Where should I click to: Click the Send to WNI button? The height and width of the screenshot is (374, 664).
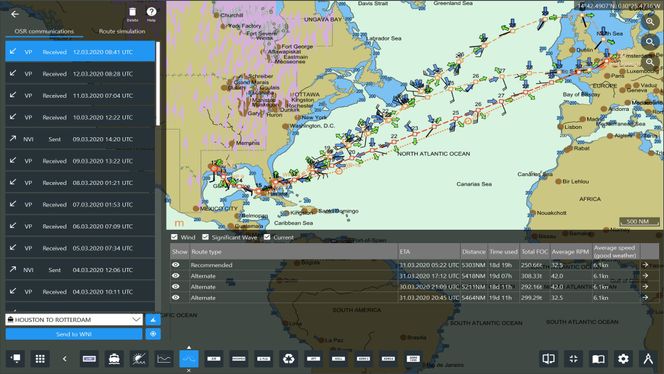coord(74,334)
